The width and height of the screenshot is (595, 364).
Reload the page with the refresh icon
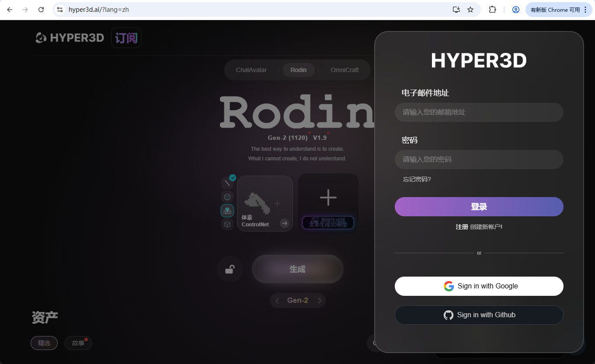41,10
